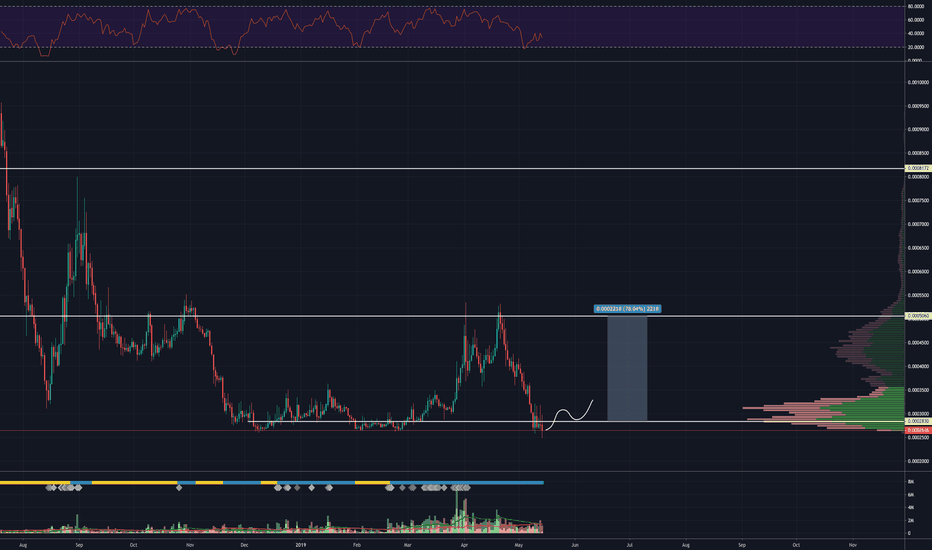Select the gray price-range measurement box

pos(627,368)
